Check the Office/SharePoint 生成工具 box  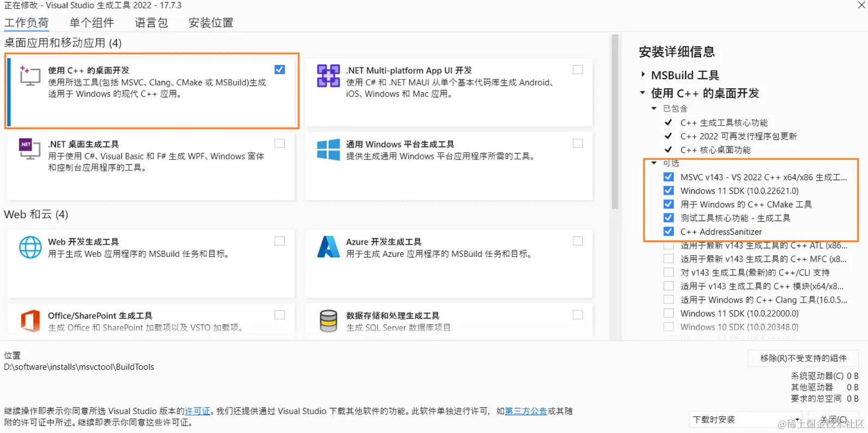point(279,315)
